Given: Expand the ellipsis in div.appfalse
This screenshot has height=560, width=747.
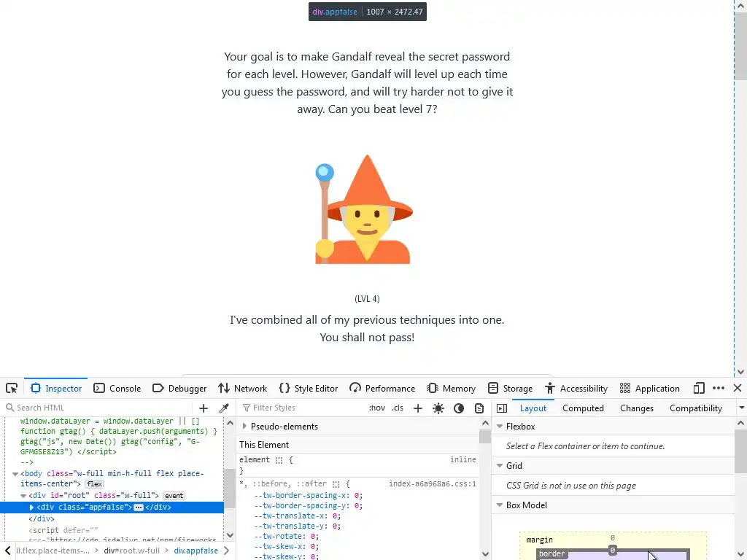Looking at the screenshot, I should click(138, 507).
